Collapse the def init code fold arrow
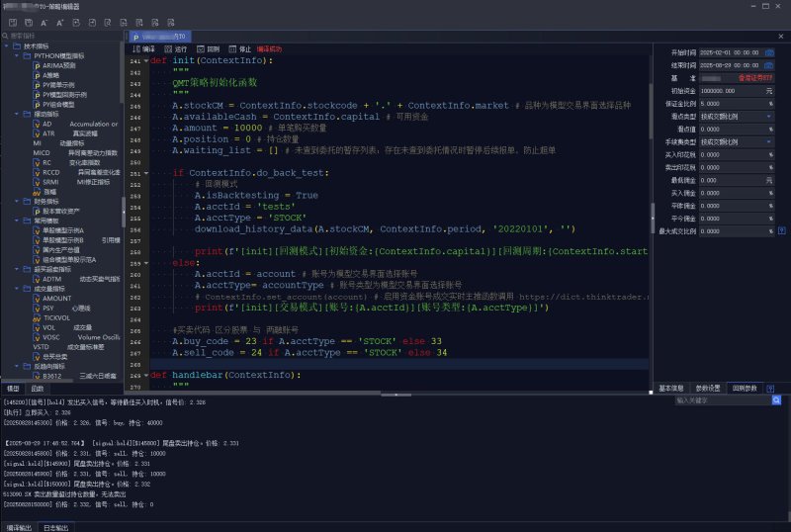 [146, 60]
